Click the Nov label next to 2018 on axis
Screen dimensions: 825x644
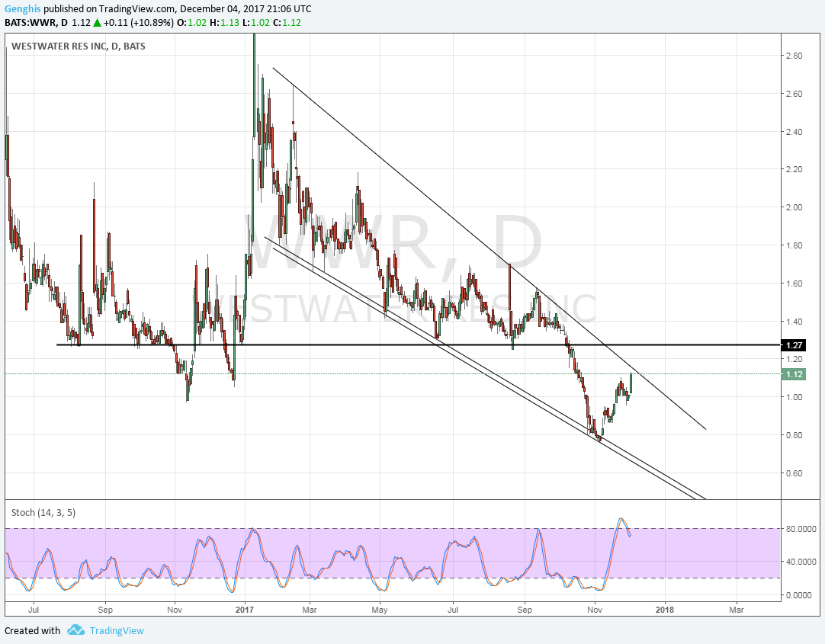595,610
